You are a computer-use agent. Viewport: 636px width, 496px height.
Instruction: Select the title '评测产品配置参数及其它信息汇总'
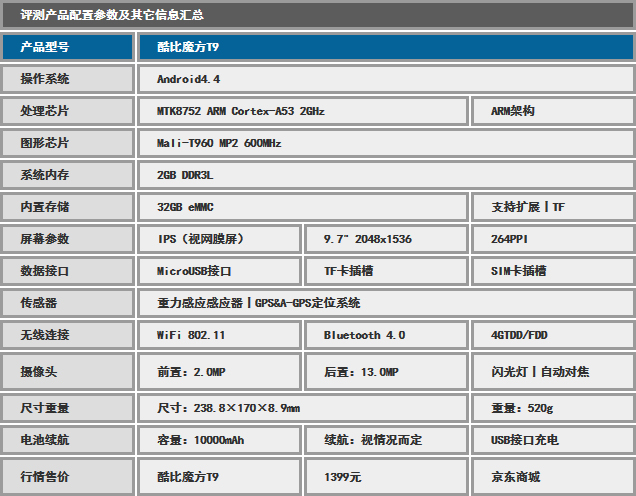(112, 15)
